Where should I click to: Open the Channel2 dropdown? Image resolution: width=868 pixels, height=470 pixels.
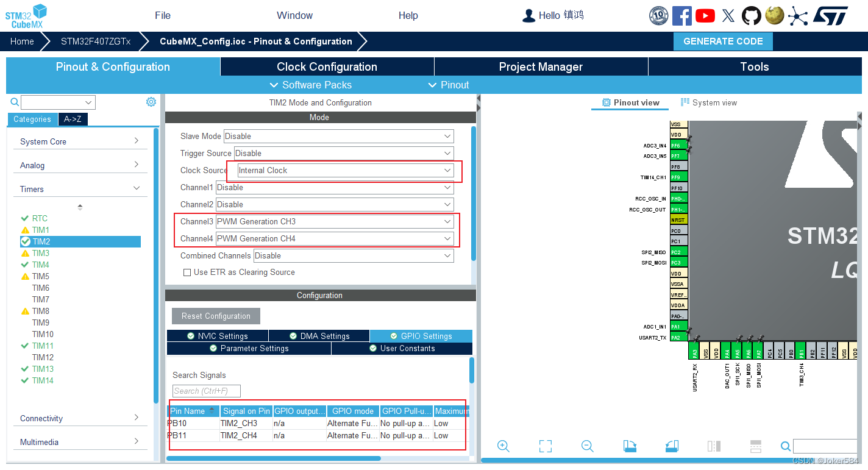[x=335, y=204]
